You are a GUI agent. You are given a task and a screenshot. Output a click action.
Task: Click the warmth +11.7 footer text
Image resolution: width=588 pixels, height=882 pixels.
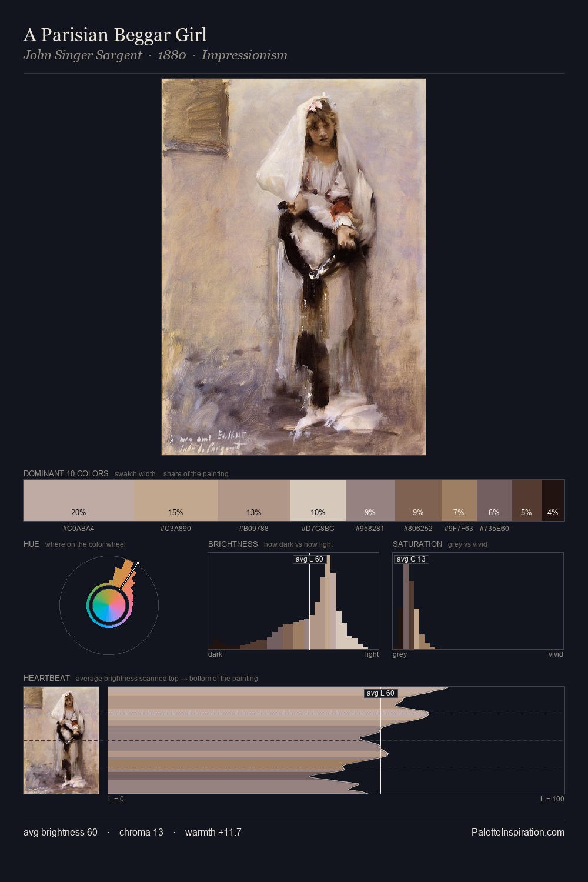coord(213,832)
